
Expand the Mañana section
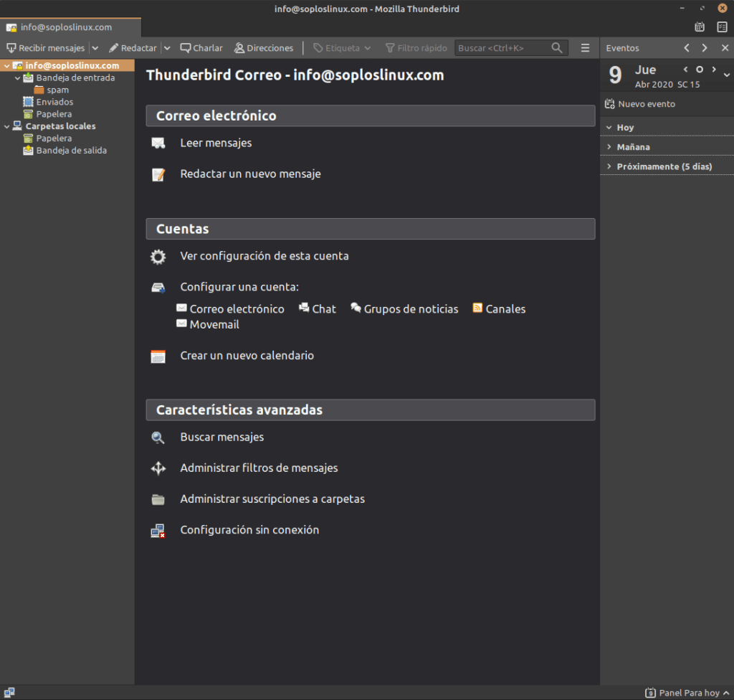click(x=609, y=146)
